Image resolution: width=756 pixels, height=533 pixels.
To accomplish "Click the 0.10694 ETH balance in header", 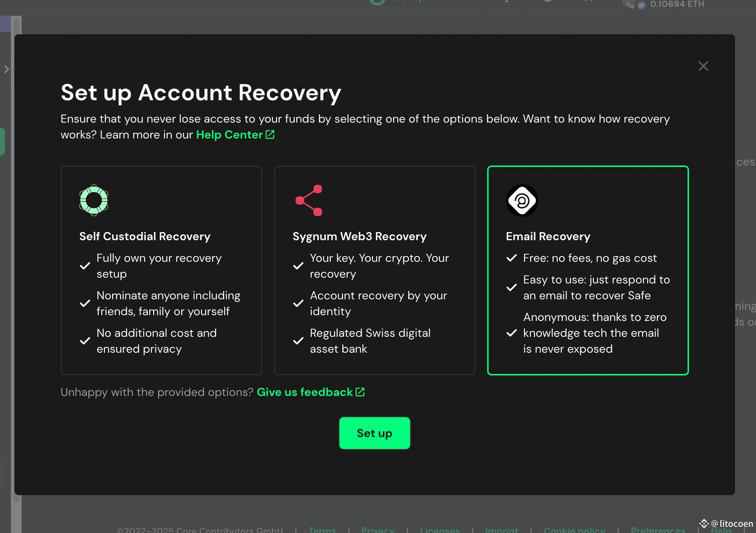I will click(677, 4).
